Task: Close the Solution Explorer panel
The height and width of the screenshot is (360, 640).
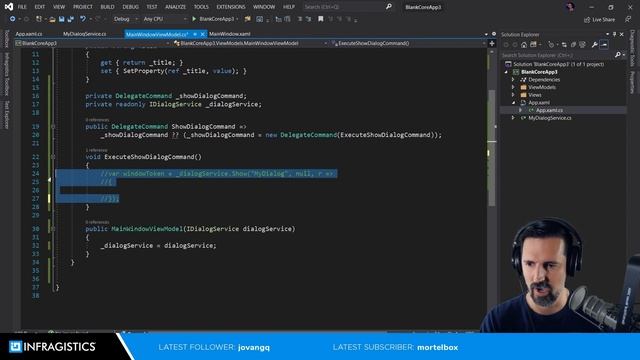Action: coord(622,35)
